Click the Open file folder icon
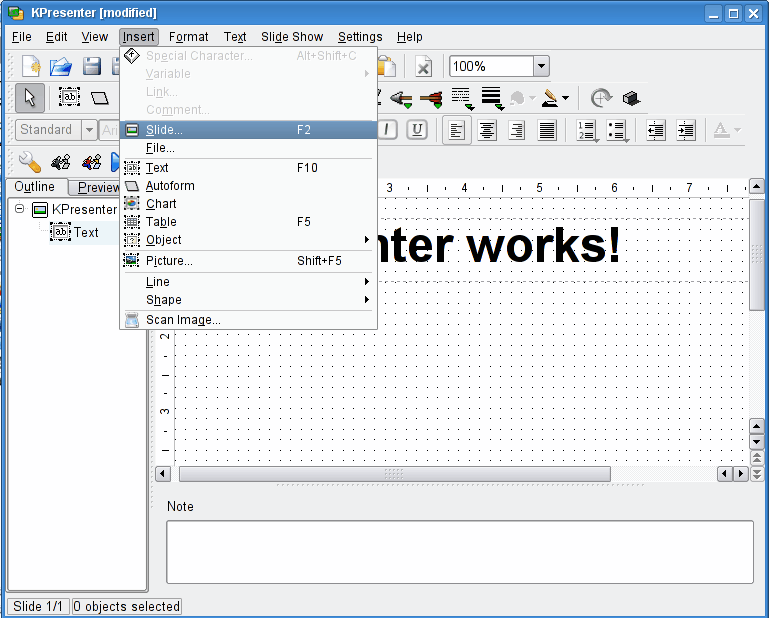This screenshot has width=769, height=618. tap(61, 66)
